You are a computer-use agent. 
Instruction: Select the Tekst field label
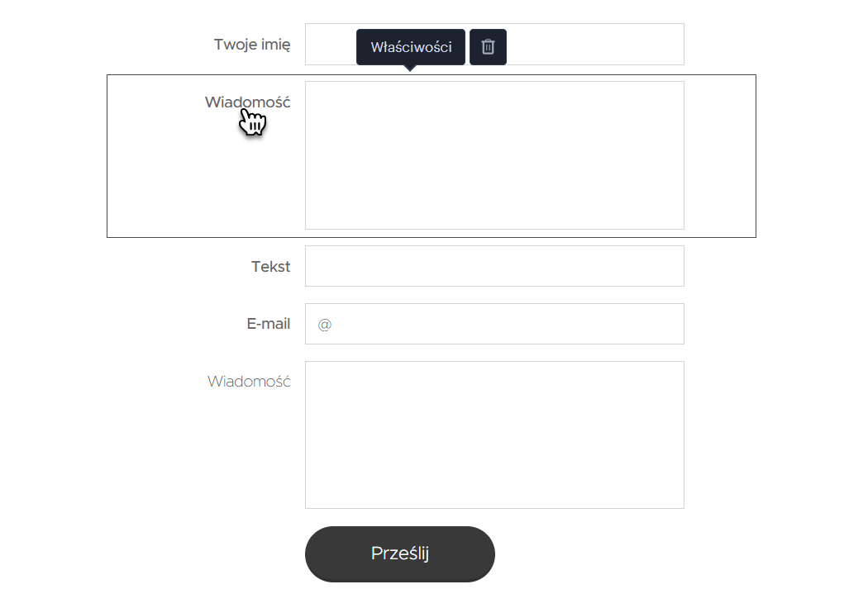point(270,267)
